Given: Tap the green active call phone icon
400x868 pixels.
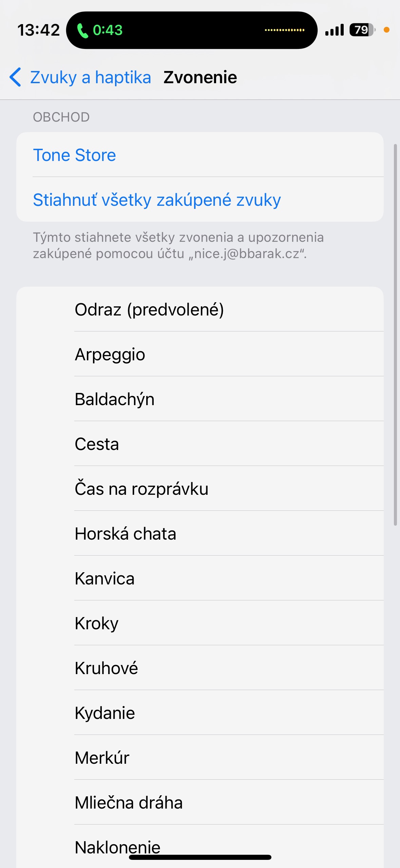Looking at the screenshot, I should [x=82, y=31].
